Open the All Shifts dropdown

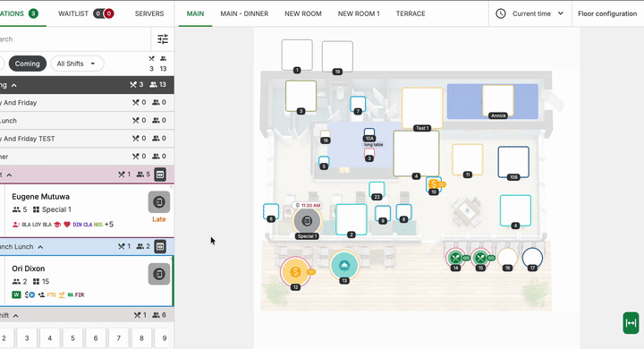click(77, 64)
